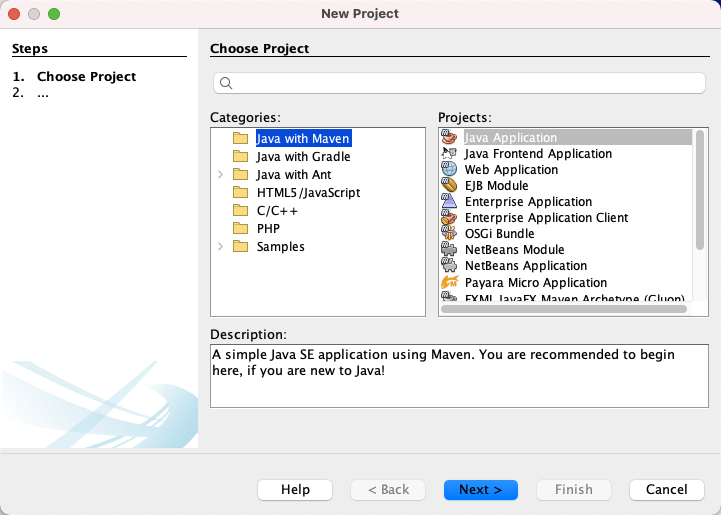Choose FXML JavaFX Maven Archetype project

[574, 298]
